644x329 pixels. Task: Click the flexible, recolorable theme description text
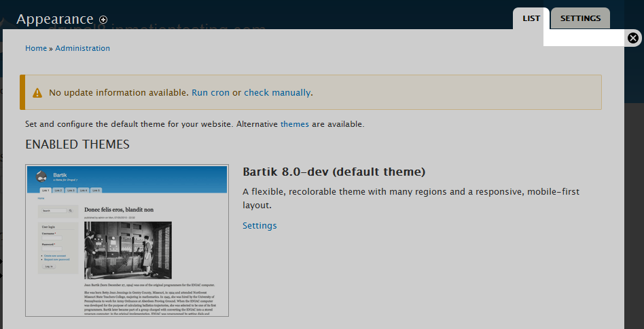click(x=411, y=199)
